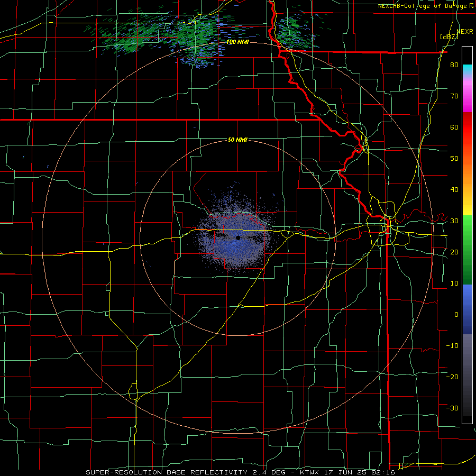Click the black radar site dot at center

tap(238, 237)
